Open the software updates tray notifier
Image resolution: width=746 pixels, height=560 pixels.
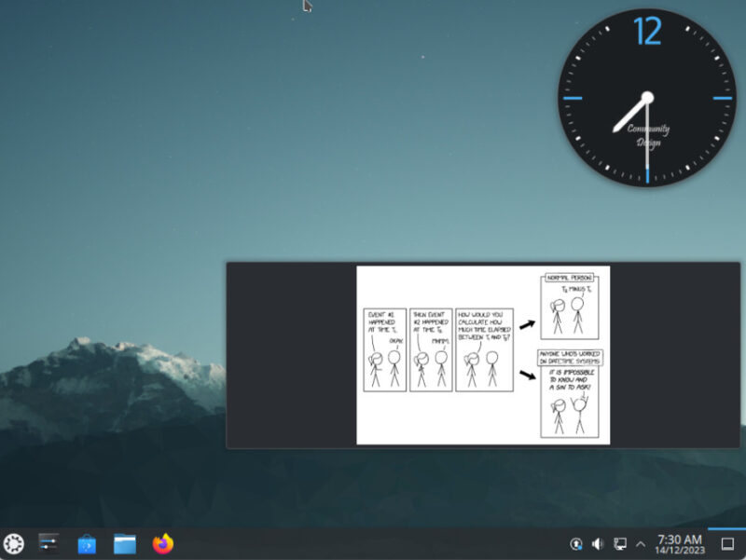pyautogui.click(x=576, y=542)
